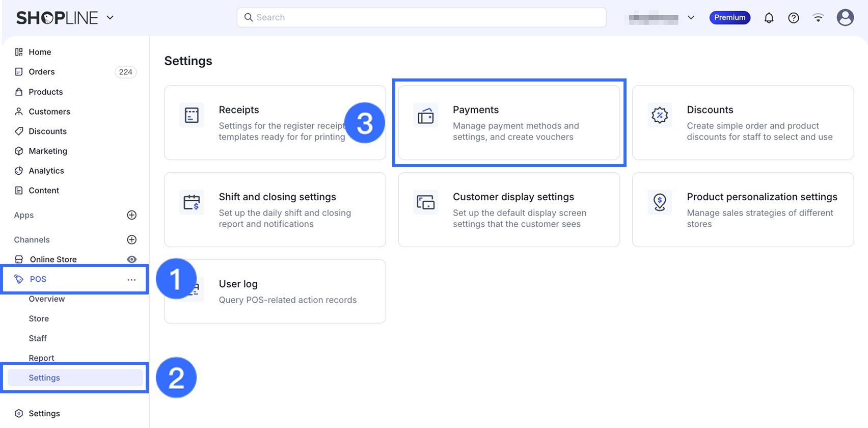
Task: Open the User log settings card
Action: tap(287, 291)
